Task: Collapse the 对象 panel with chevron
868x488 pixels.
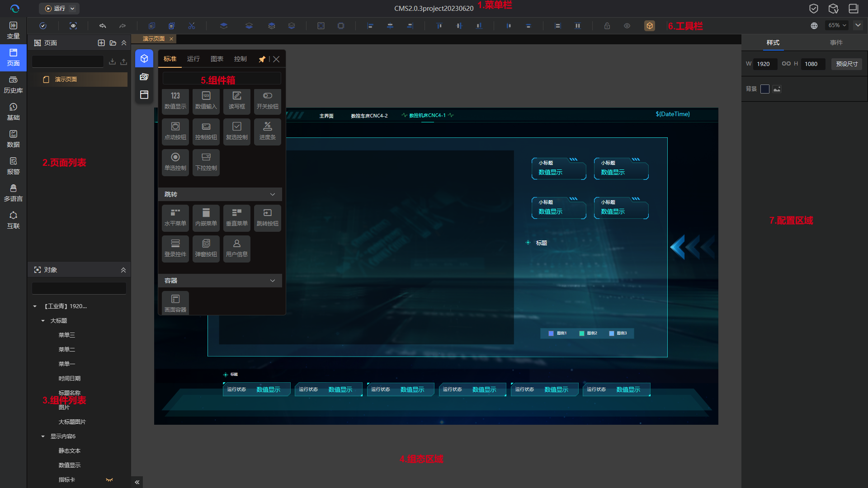Action: (123, 270)
